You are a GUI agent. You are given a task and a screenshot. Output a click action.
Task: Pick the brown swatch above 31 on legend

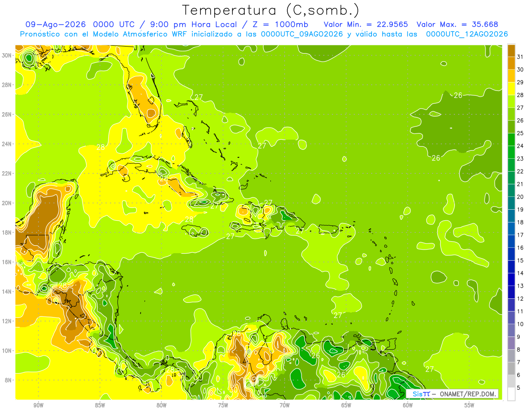pyautogui.click(x=511, y=51)
